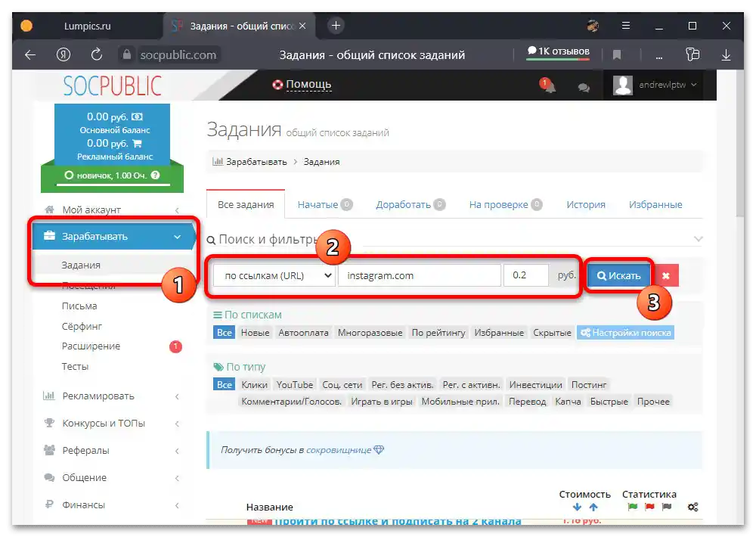Switch to the Lumpics.ru tab
Screen dimensions: 756x537
[x=87, y=26]
